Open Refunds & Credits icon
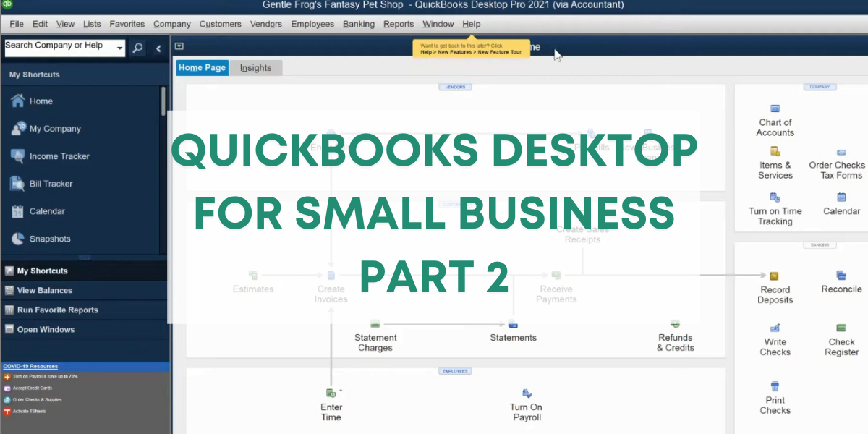Screen dimensions: 868x434 pos(675,324)
